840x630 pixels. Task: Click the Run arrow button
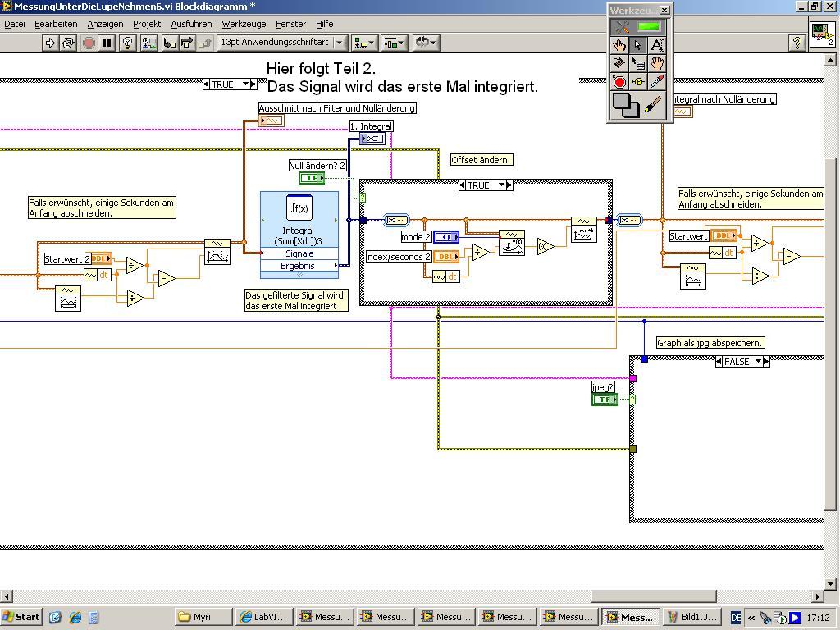coord(50,43)
